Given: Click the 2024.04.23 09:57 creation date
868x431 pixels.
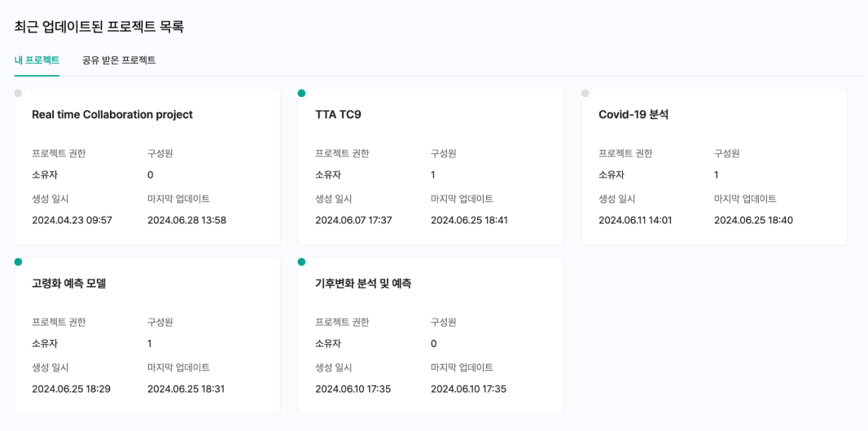Looking at the screenshot, I should (72, 220).
